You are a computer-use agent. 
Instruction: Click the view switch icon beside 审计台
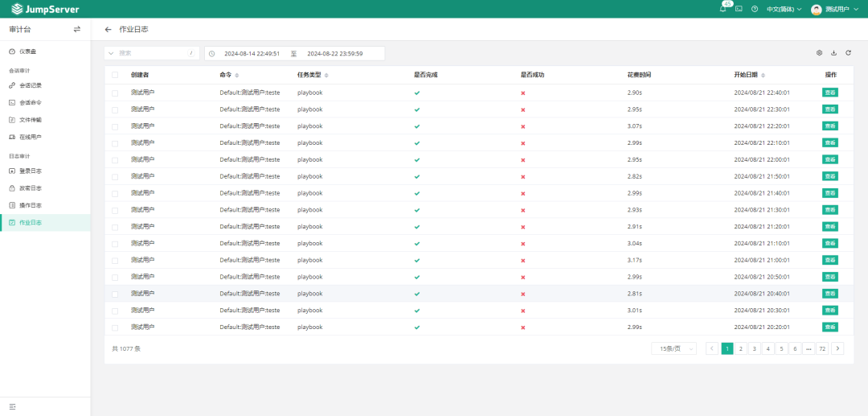click(77, 29)
